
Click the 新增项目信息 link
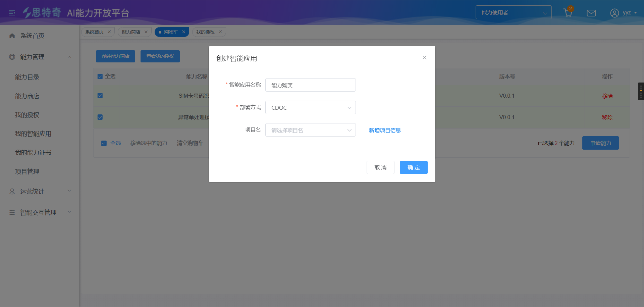click(x=385, y=130)
